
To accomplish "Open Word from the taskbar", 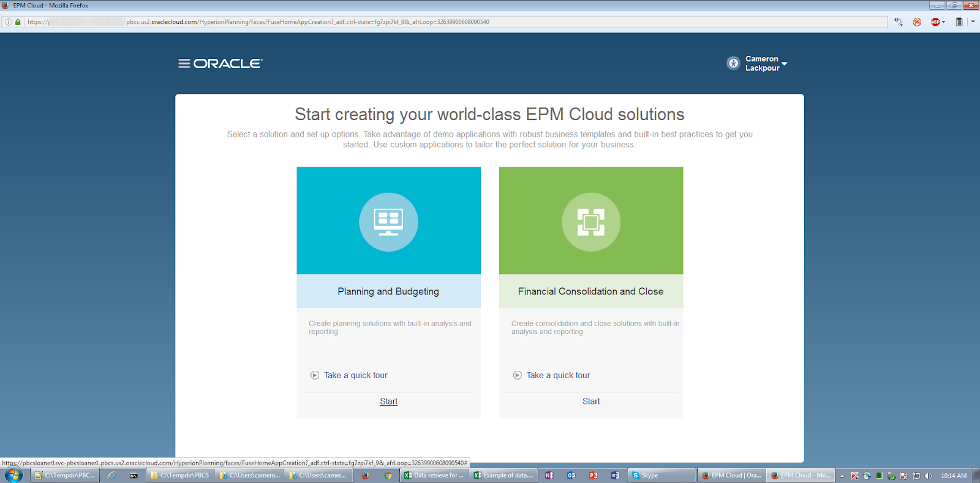I will click(615, 475).
